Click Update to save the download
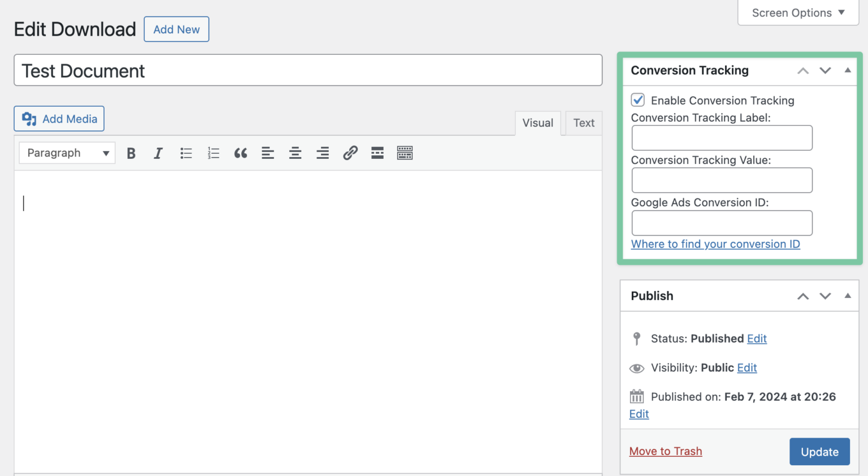This screenshot has width=868, height=476. click(x=819, y=452)
